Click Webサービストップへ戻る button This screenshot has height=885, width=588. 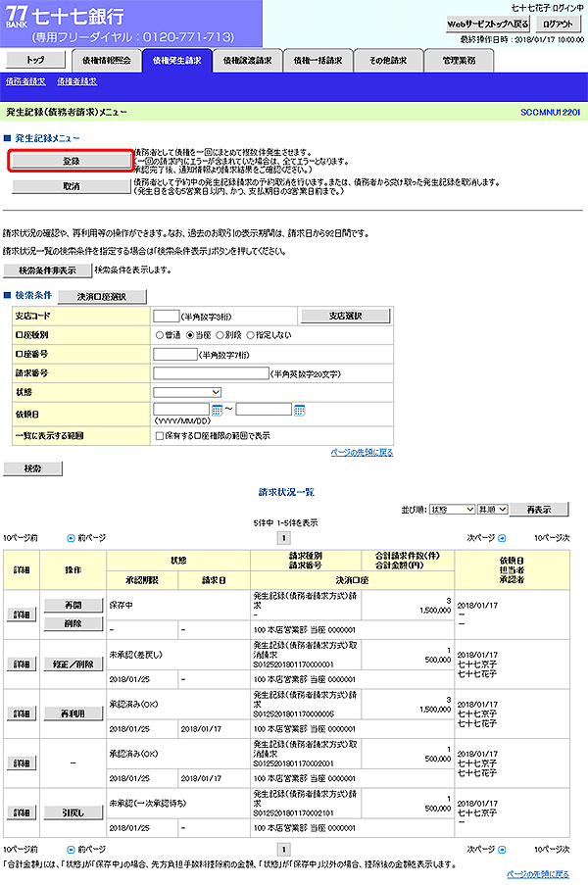click(488, 24)
